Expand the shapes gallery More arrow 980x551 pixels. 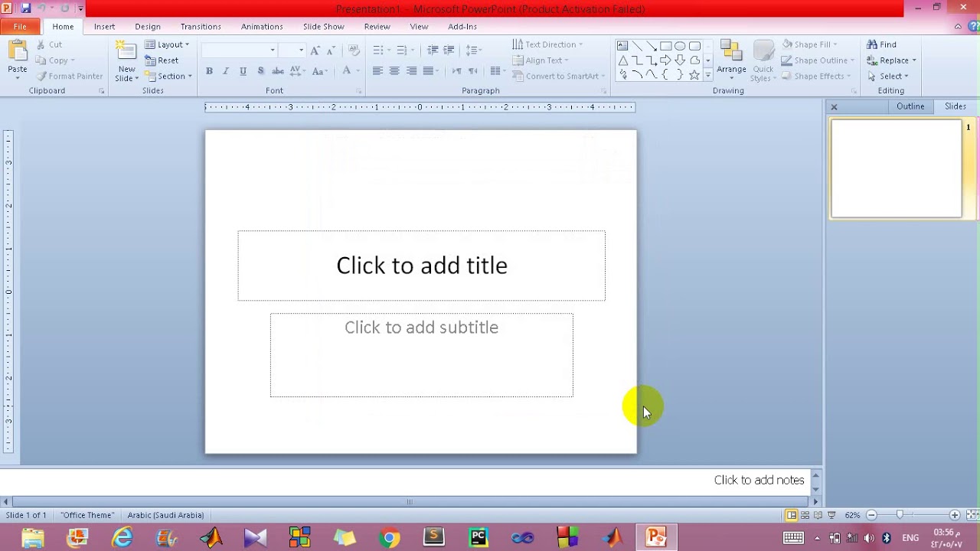tap(707, 76)
